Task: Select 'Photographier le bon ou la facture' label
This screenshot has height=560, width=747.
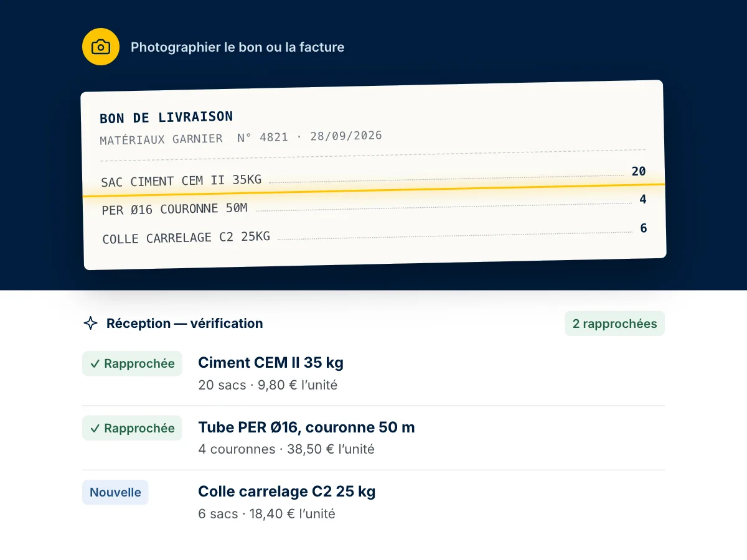Action: [237, 47]
